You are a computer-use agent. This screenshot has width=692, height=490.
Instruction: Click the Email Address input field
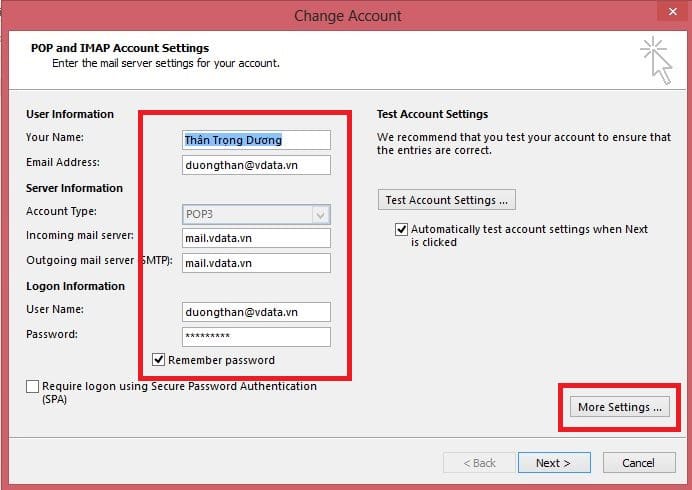tap(256, 165)
